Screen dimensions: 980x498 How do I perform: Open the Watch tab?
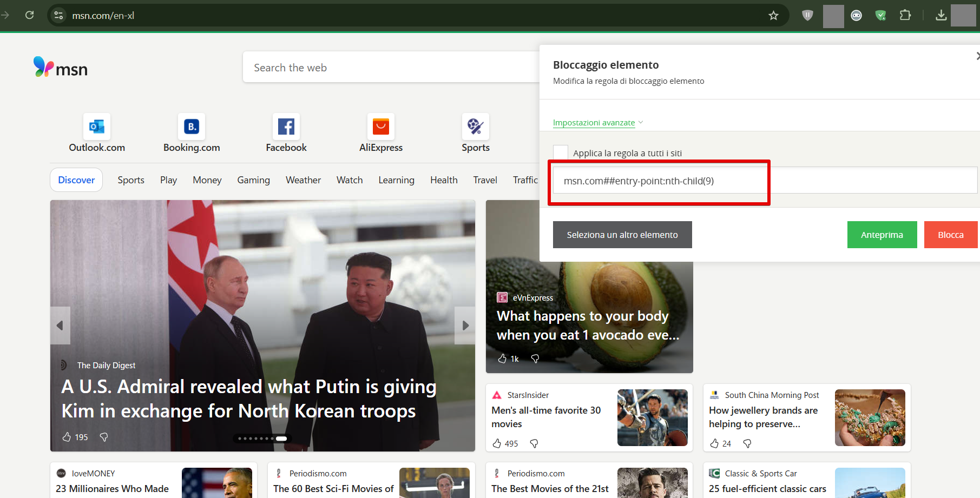pyautogui.click(x=350, y=180)
